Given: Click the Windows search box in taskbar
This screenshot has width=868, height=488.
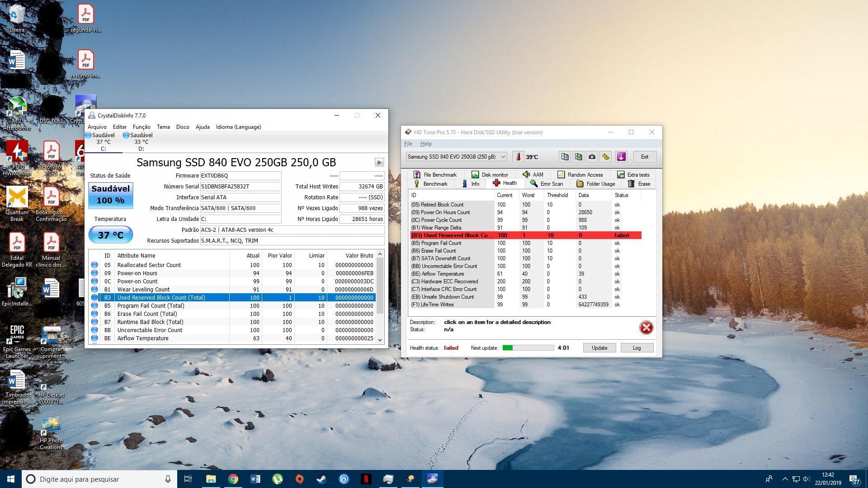Looking at the screenshot, I should click(x=99, y=479).
